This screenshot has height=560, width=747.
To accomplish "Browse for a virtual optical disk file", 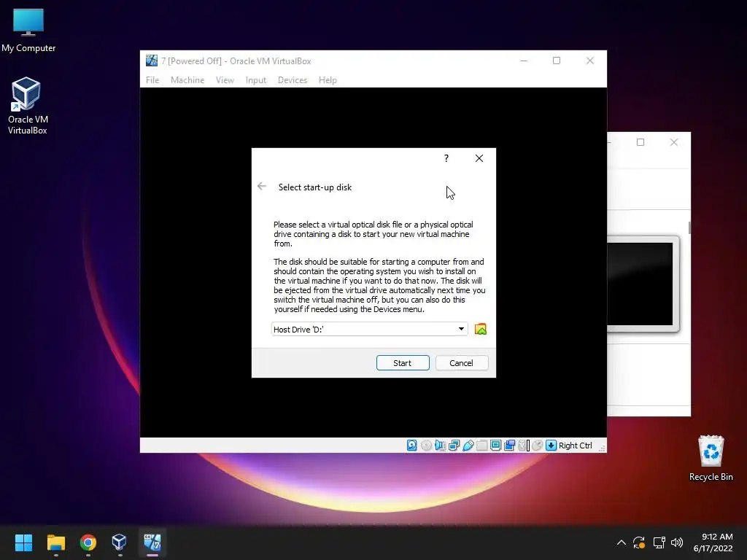I will pos(481,329).
